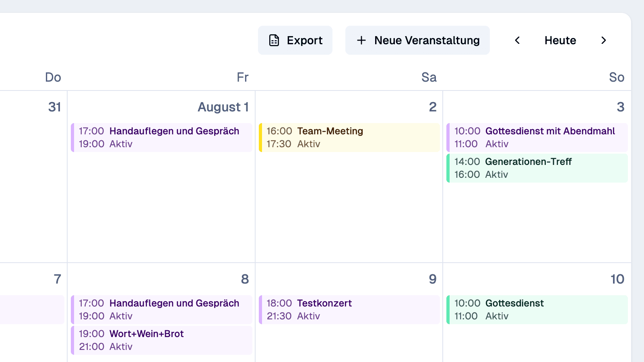Click the August 1 date label
The image size is (644, 362).
[223, 107]
